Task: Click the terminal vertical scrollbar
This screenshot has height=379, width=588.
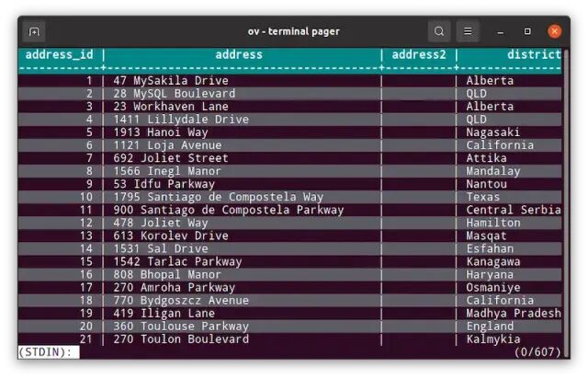Action: coord(566,202)
